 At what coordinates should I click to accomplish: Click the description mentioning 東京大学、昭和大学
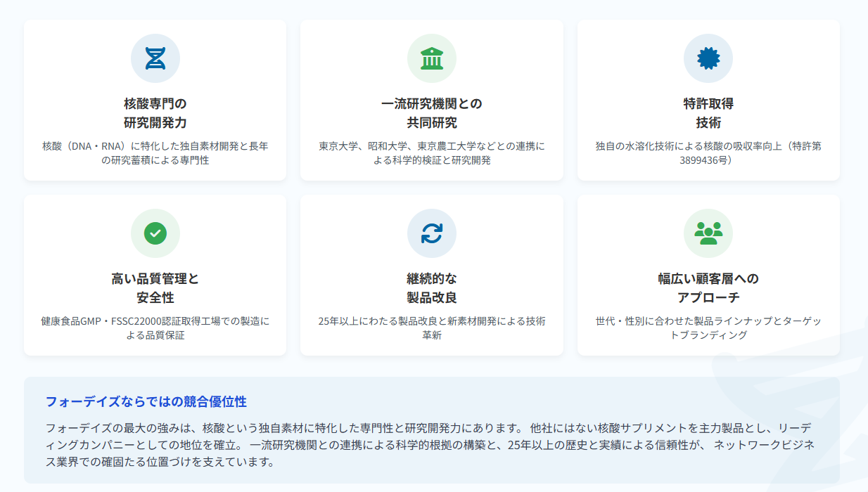432,153
